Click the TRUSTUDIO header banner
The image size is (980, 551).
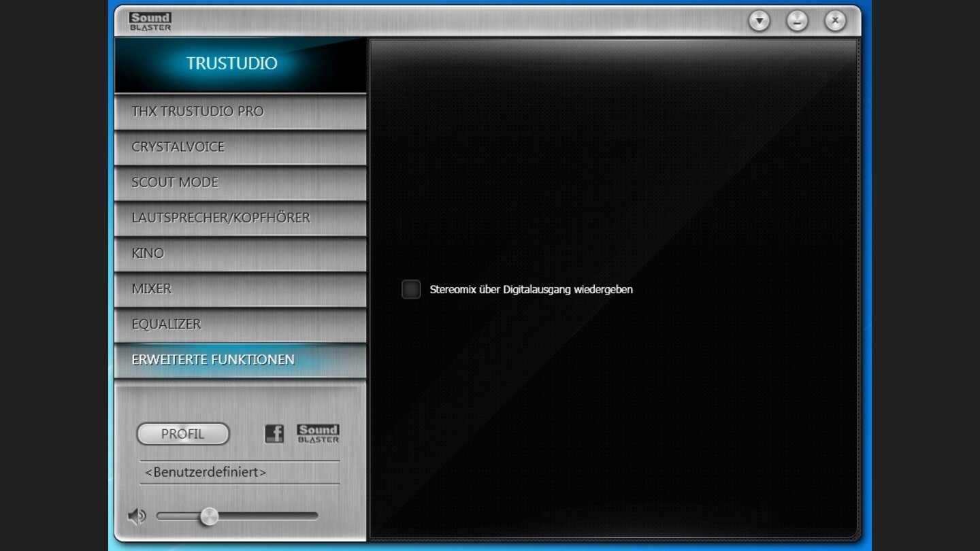tap(240, 64)
